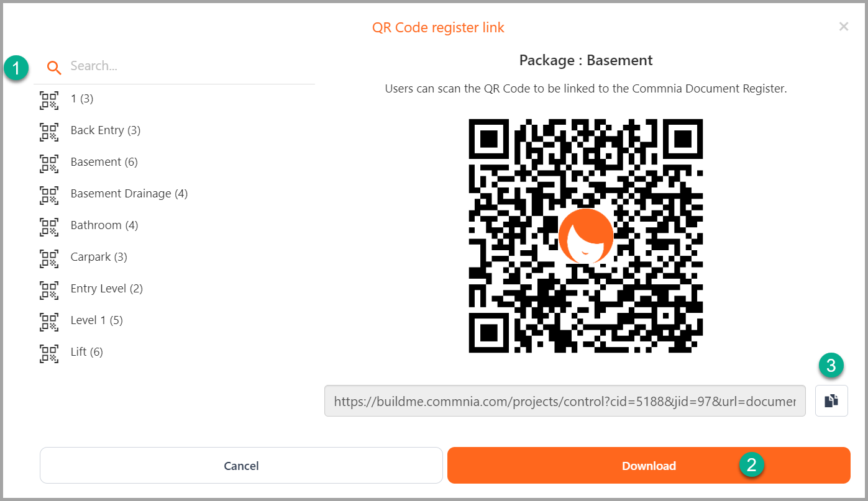The height and width of the screenshot is (501, 868).
Task: Click the copy link icon button
Action: click(x=831, y=400)
